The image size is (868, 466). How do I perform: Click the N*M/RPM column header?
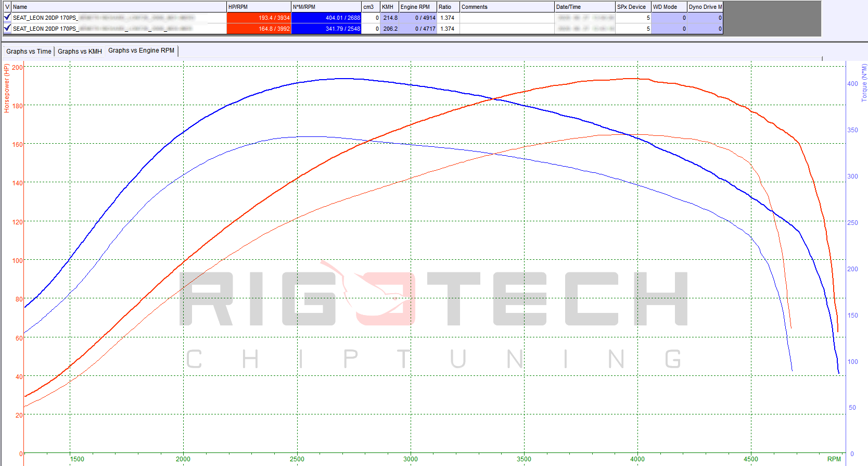pyautogui.click(x=326, y=7)
